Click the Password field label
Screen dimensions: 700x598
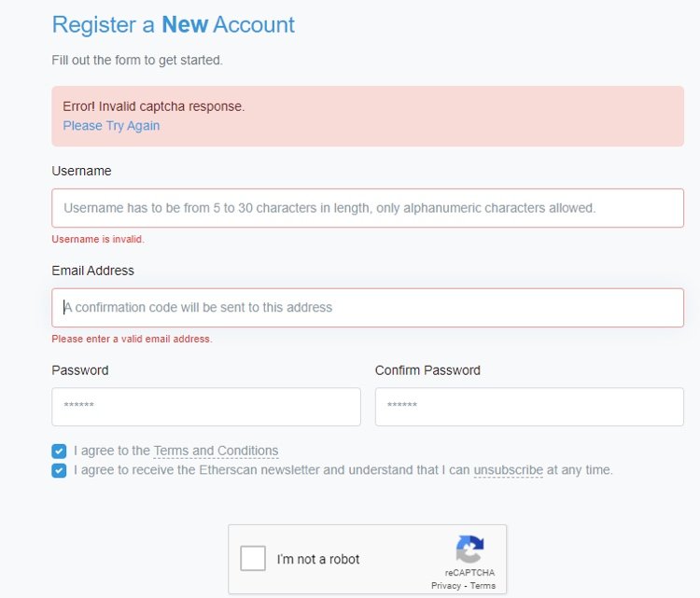[x=80, y=370]
